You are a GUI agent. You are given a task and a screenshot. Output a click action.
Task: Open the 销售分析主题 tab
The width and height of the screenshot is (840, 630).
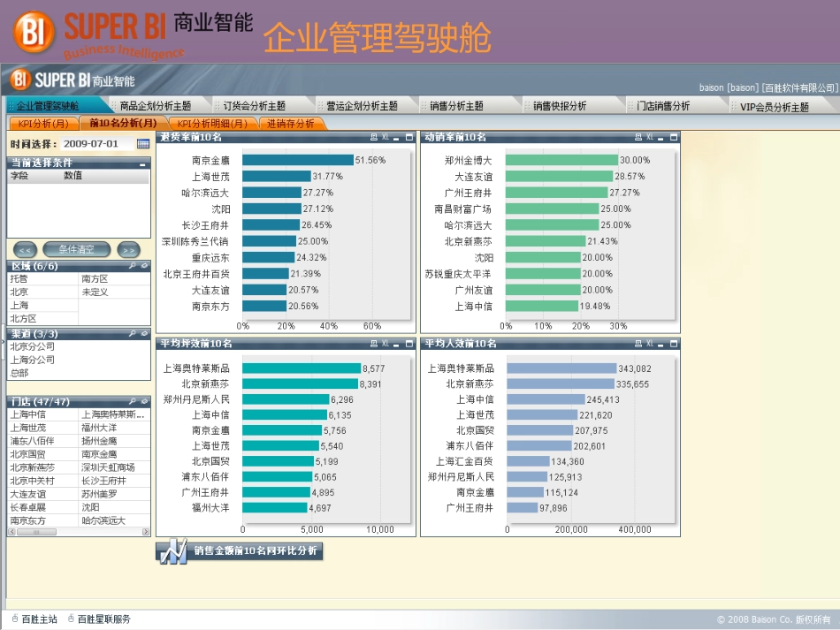(456, 106)
